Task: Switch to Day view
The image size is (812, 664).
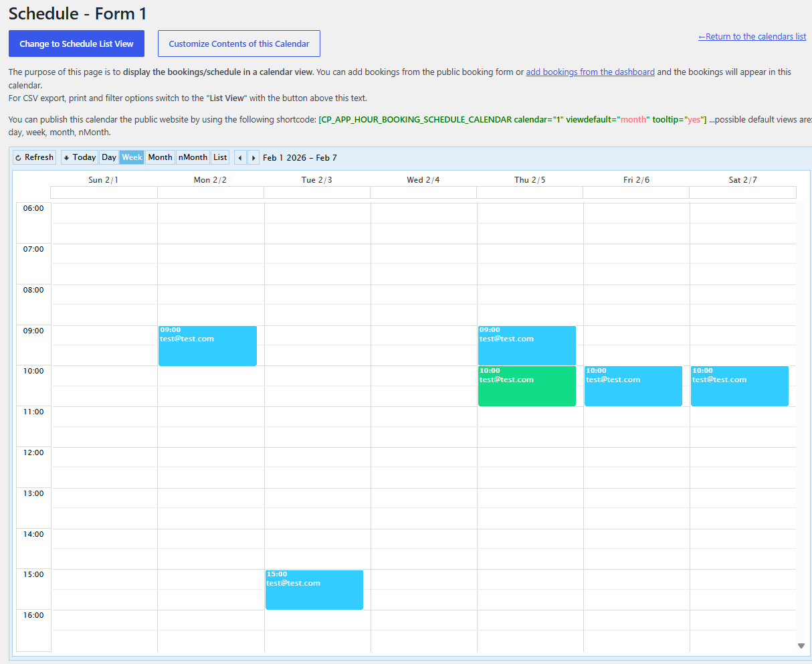Action: 108,157
